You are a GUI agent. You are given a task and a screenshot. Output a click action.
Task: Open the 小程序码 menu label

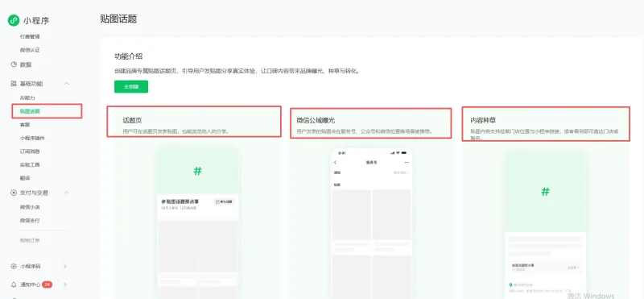(31, 266)
